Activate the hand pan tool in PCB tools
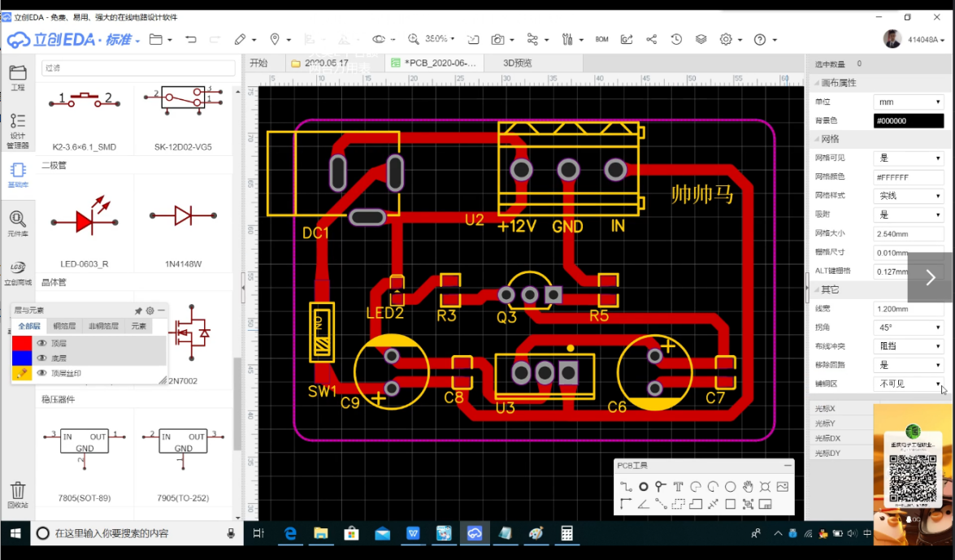Viewport: 955px width, 560px height. pyautogui.click(x=748, y=487)
